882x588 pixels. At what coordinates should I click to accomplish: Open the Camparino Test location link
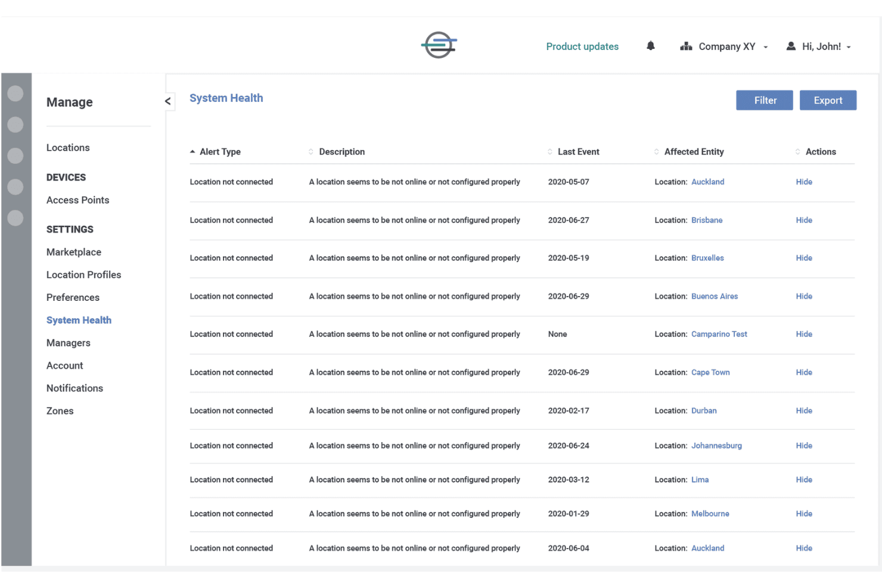[719, 334]
